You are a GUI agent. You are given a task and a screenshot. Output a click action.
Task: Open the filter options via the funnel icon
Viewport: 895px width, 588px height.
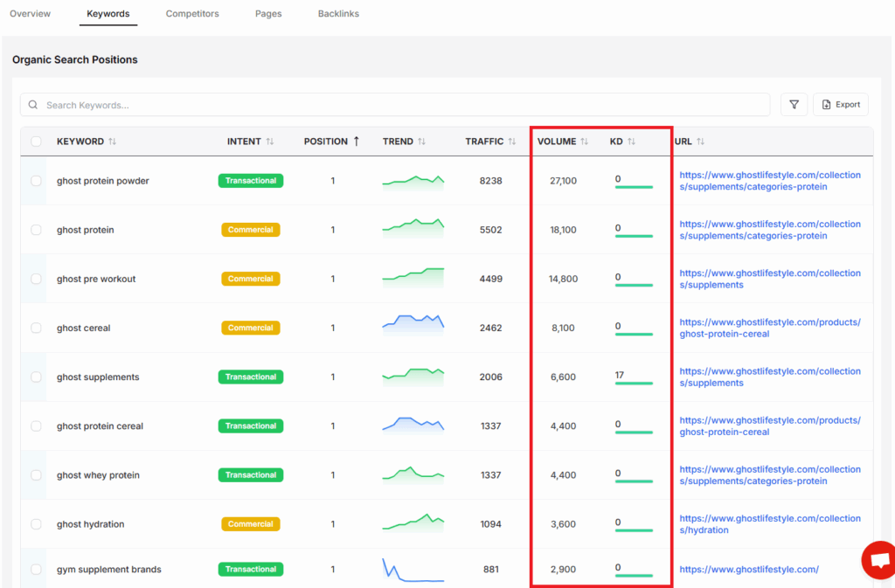point(794,104)
